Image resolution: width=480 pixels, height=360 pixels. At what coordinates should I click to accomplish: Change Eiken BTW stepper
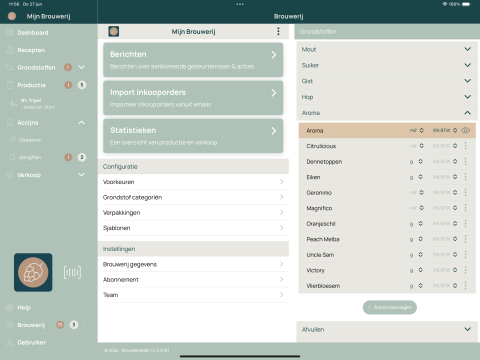(x=455, y=177)
